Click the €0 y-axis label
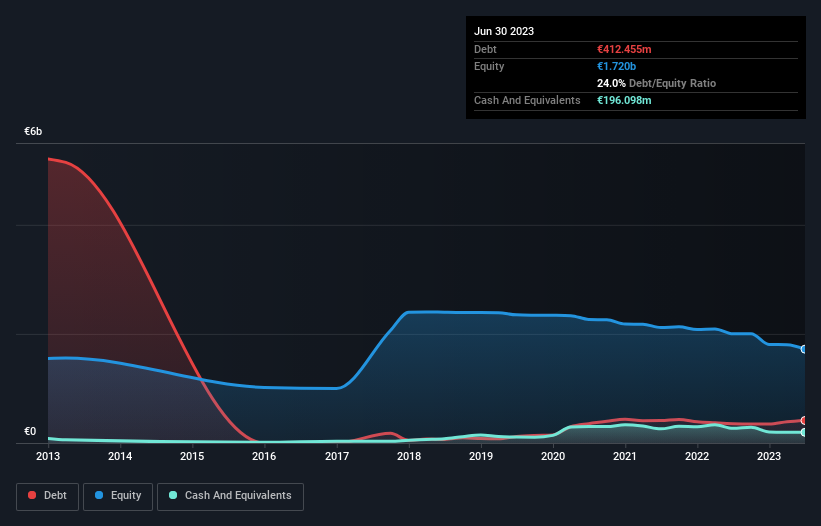 pyautogui.click(x=30, y=431)
